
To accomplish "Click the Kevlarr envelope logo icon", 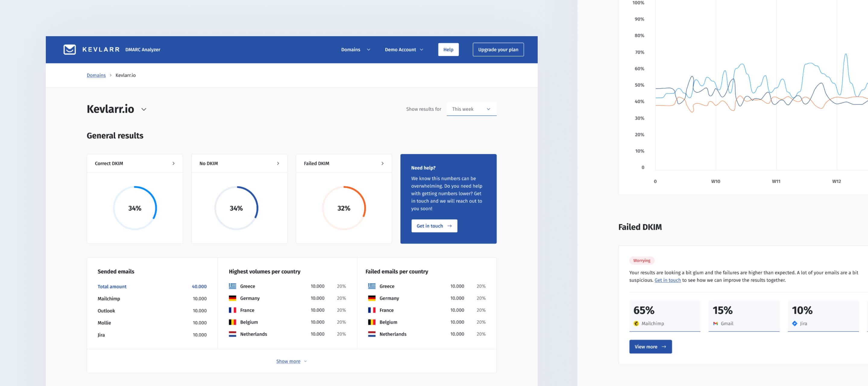I will tap(69, 49).
